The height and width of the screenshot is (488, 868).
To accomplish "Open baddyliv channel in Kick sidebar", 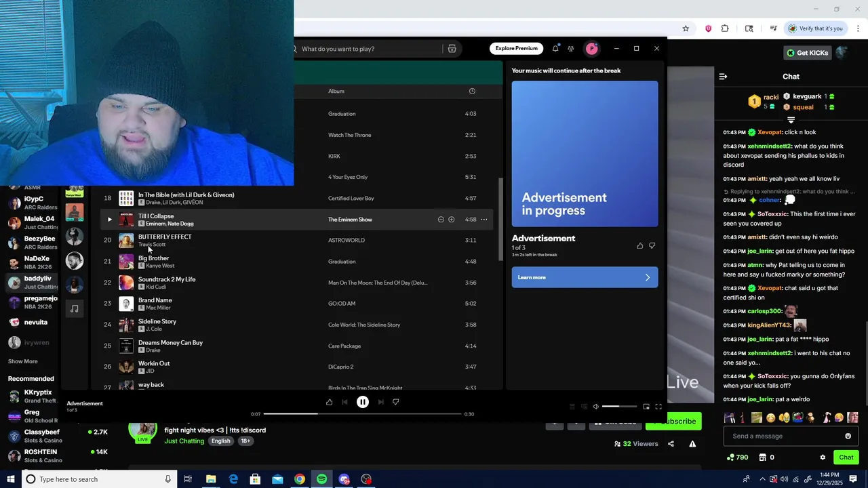I will pos(33,283).
